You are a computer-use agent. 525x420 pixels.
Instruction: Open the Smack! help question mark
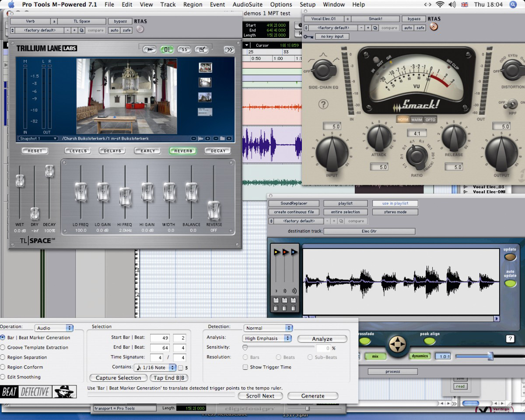pyautogui.click(x=323, y=104)
